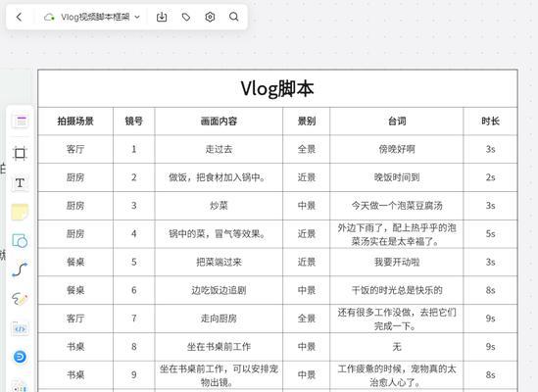Select the pen drawing tool
538x392 pixels.
20,299
